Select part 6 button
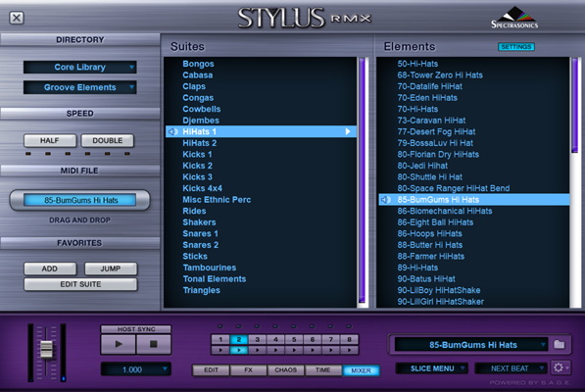 (x=313, y=339)
